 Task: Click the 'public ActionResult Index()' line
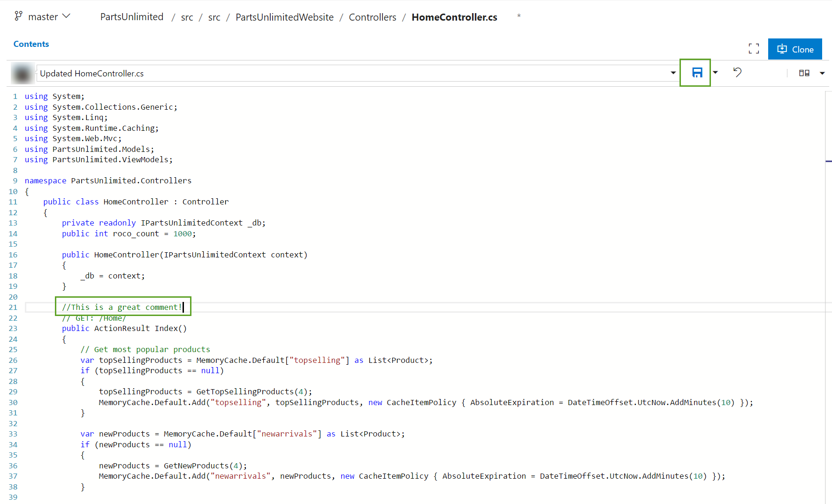pos(124,328)
